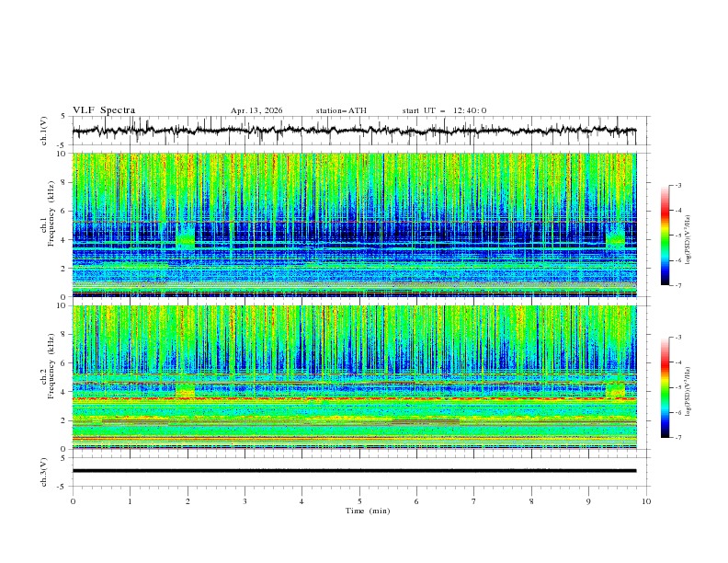Image resolution: width=728 pixels, height=563 pixels.
Task: Click the "-3" tick on ch.1 color bar
Action: [677, 185]
